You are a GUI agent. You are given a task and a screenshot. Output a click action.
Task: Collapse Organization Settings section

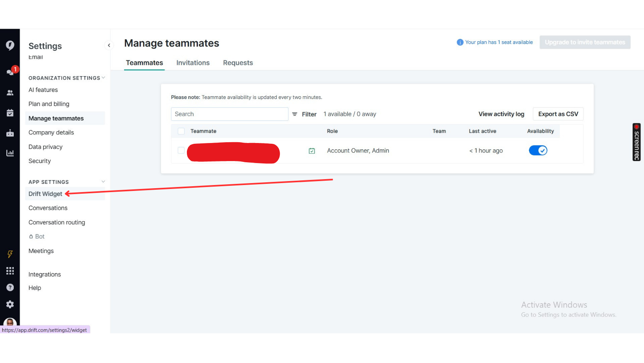click(103, 78)
